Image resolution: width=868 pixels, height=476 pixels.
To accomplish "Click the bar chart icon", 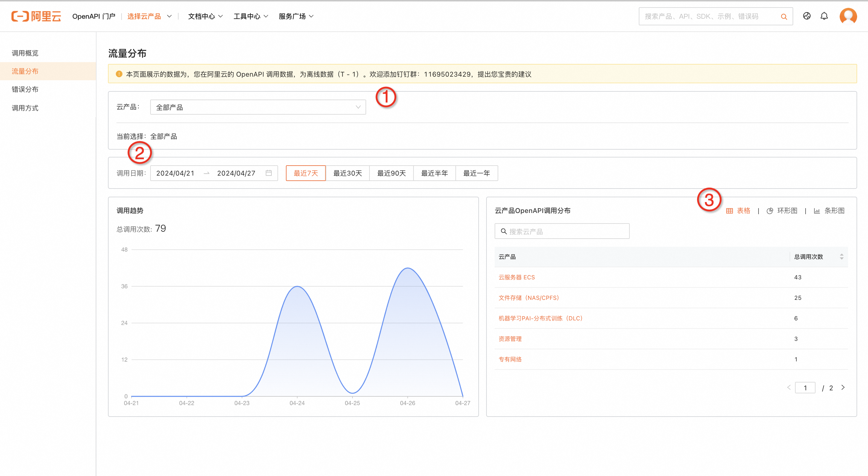I will point(817,211).
